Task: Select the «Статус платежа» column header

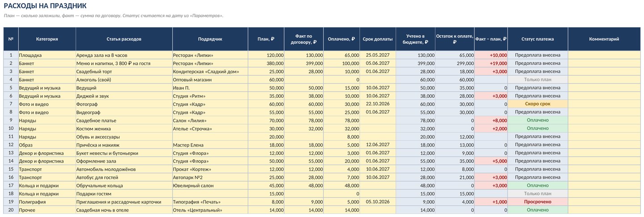Action: click(x=538, y=39)
